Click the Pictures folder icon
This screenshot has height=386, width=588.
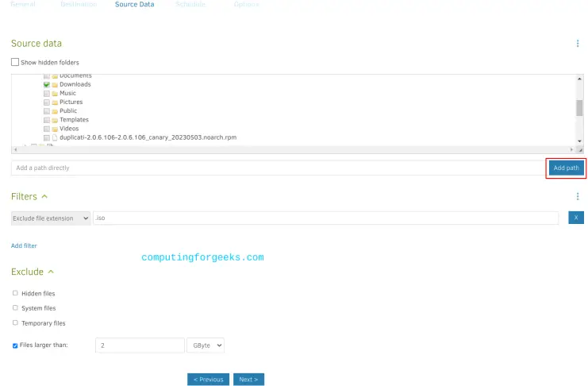coord(55,102)
